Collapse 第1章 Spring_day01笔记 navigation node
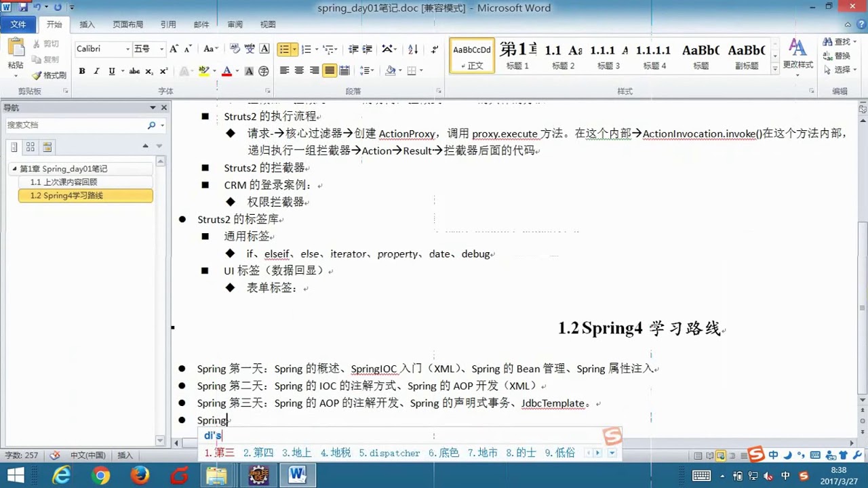This screenshot has height=488, width=868. click(x=14, y=169)
